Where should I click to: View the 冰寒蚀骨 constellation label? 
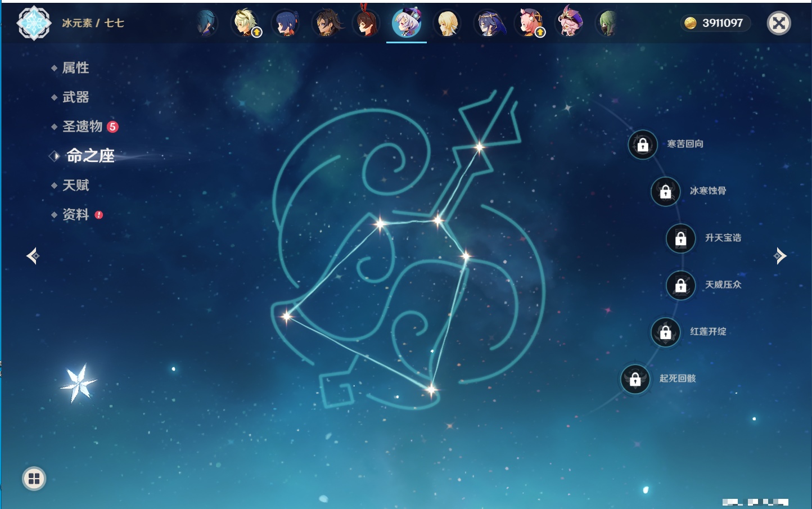coord(708,191)
